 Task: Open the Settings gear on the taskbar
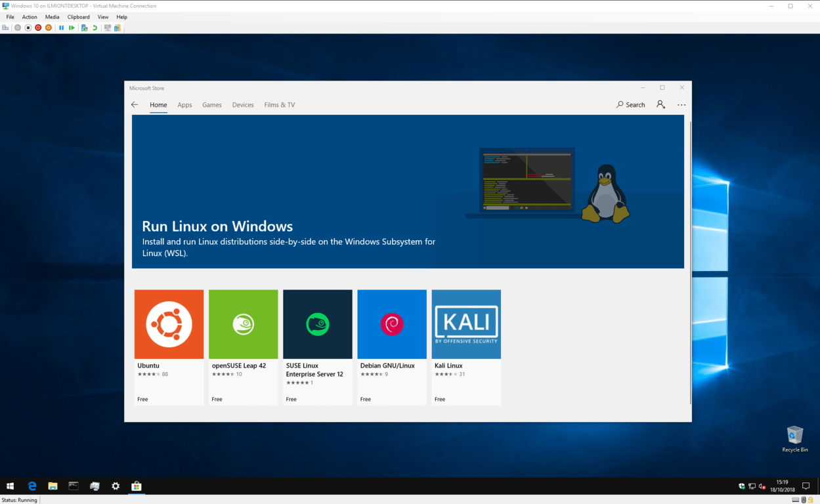(116, 486)
